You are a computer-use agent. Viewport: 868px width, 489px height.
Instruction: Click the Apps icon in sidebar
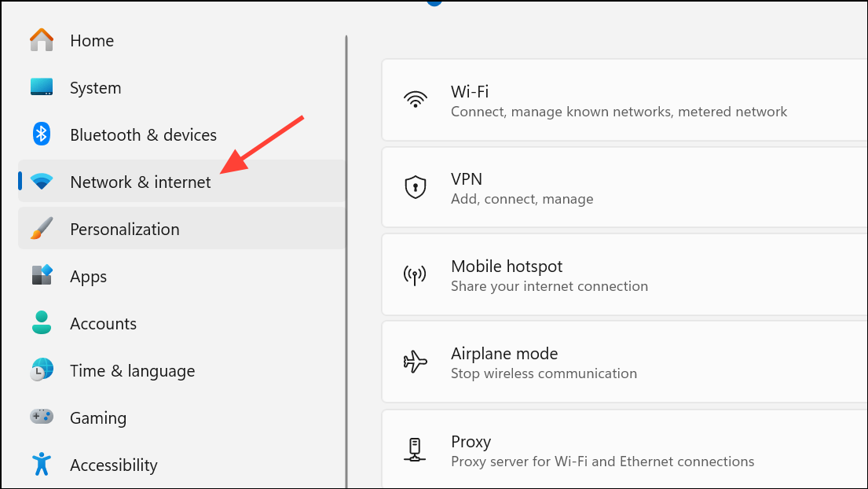coord(42,275)
